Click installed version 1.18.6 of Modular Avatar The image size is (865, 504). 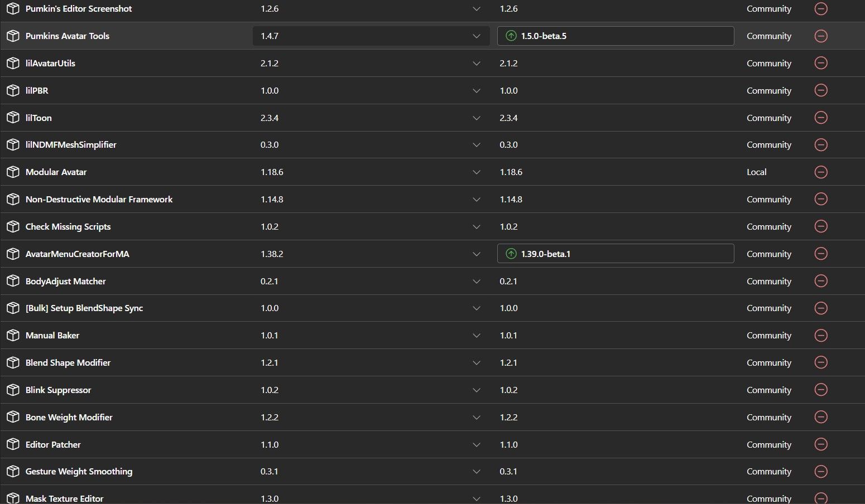[x=272, y=172]
